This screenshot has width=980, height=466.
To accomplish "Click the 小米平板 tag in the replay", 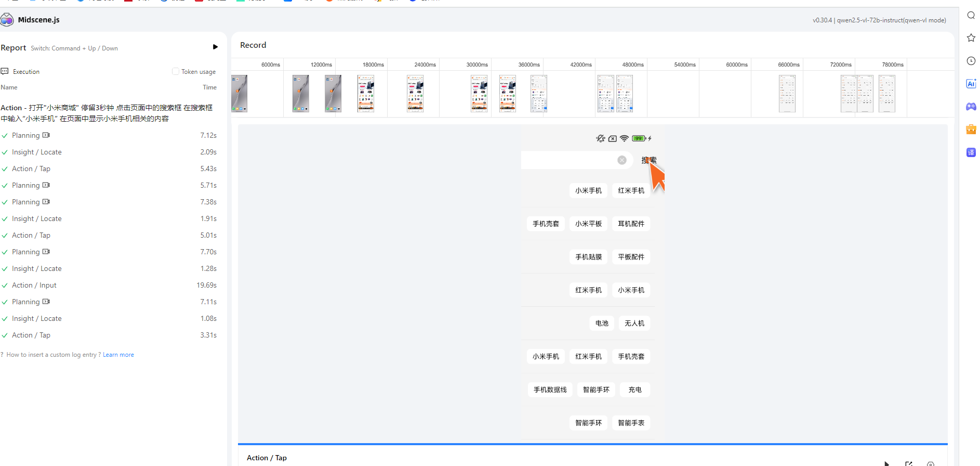I will pos(589,224).
